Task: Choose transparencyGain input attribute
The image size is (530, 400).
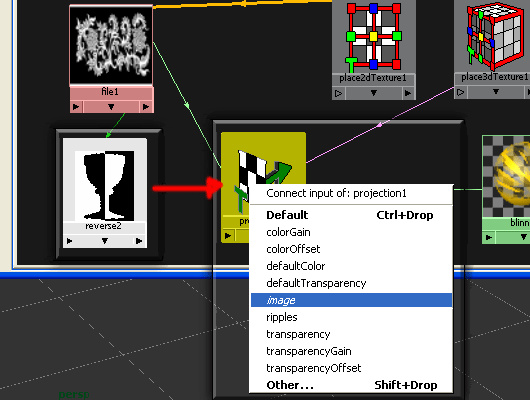Action: click(x=351, y=351)
